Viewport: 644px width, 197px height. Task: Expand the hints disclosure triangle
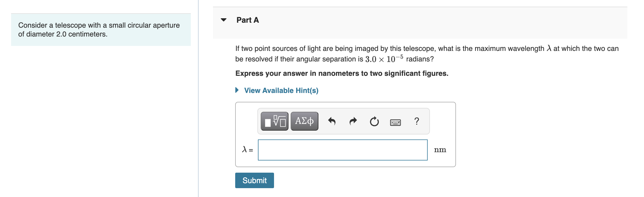pos(237,90)
